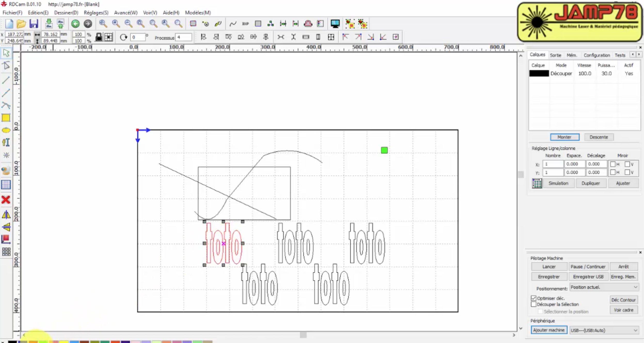Image resolution: width=644 pixels, height=343 pixels.
Task: Select the array grid tool
Action: point(6,251)
